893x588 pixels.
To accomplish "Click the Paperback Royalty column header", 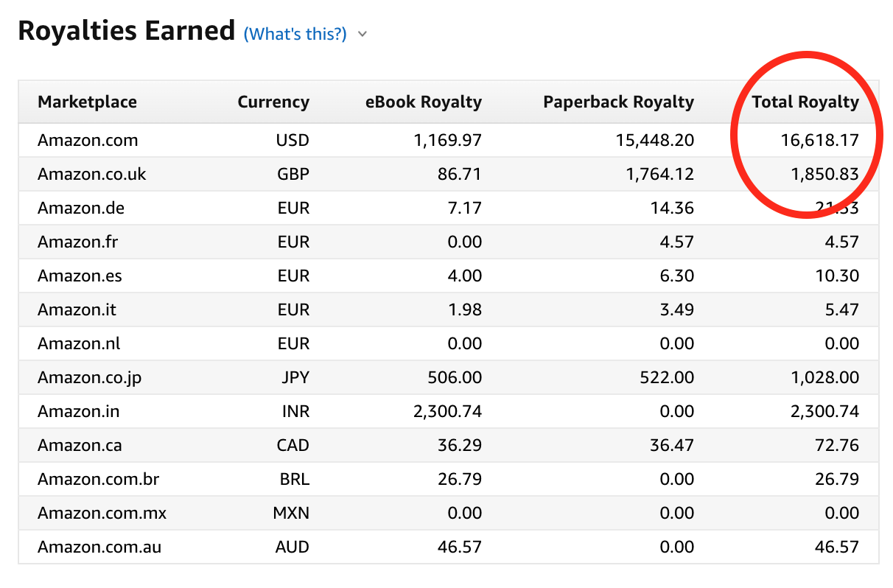I will click(x=618, y=102).
